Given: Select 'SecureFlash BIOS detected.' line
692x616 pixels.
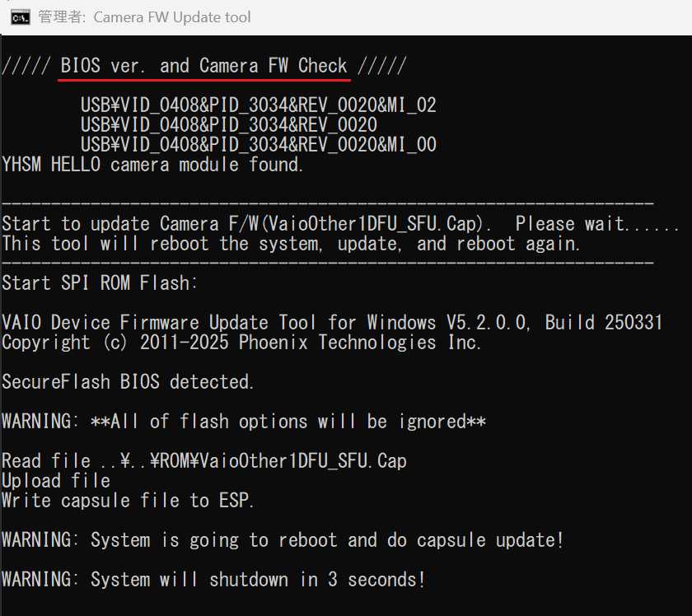Looking at the screenshot, I should tap(128, 381).
